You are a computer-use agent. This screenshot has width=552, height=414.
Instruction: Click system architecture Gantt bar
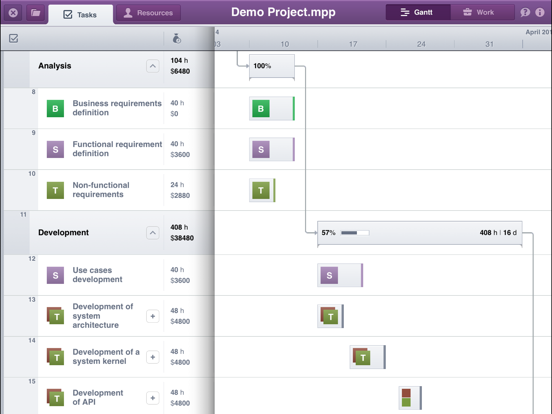[331, 316]
